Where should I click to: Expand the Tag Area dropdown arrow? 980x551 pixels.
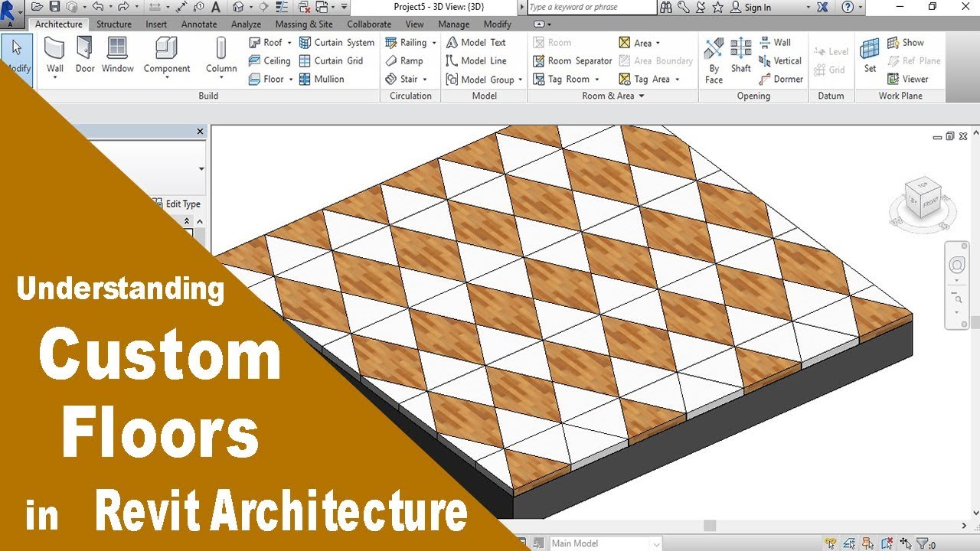(x=677, y=80)
